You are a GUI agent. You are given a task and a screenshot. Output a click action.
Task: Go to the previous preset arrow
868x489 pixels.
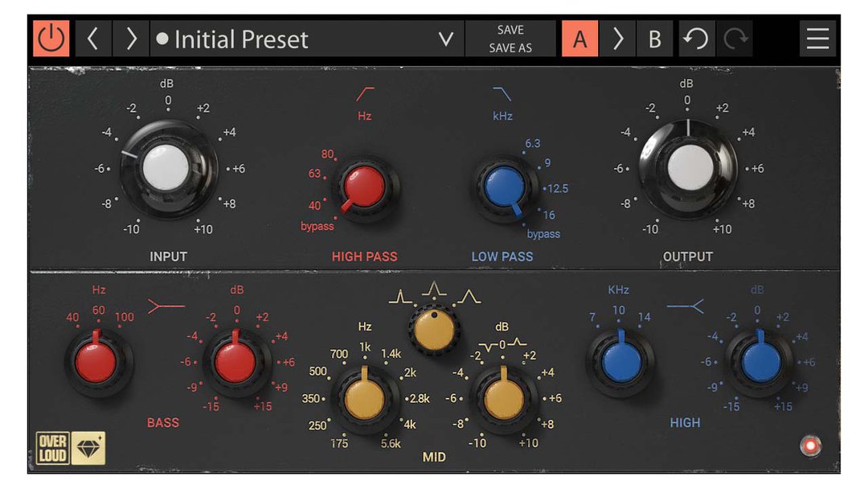pyautogui.click(x=92, y=39)
